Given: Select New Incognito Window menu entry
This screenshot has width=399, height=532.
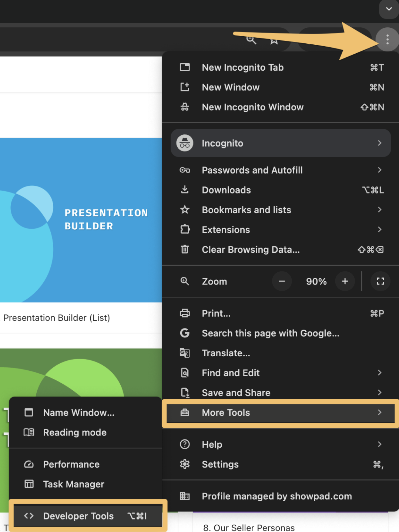Looking at the screenshot, I should 280,107.
